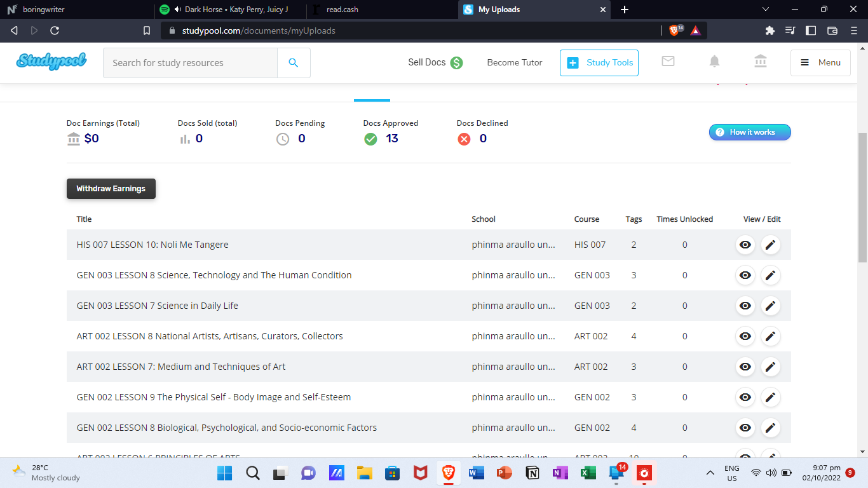The image size is (868, 488).
Task: Edit the HIS 007 LESSON 10 document
Action: pos(771,245)
